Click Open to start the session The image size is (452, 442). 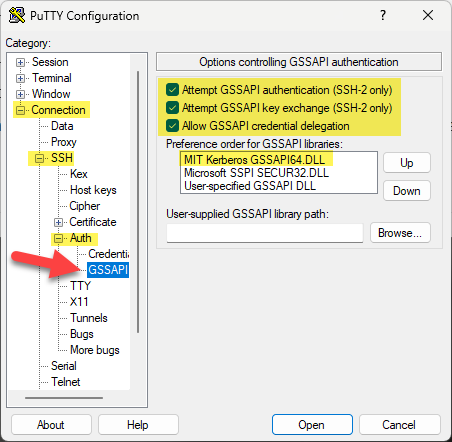312,425
